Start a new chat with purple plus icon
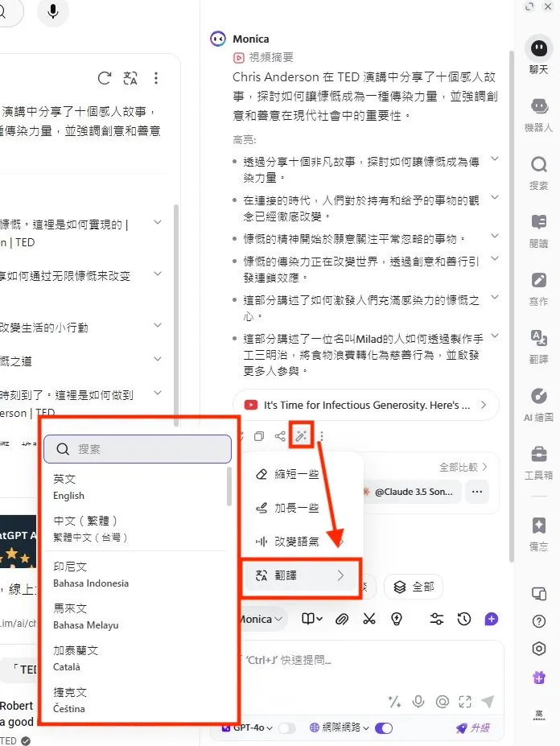 click(x=492, y=619)
